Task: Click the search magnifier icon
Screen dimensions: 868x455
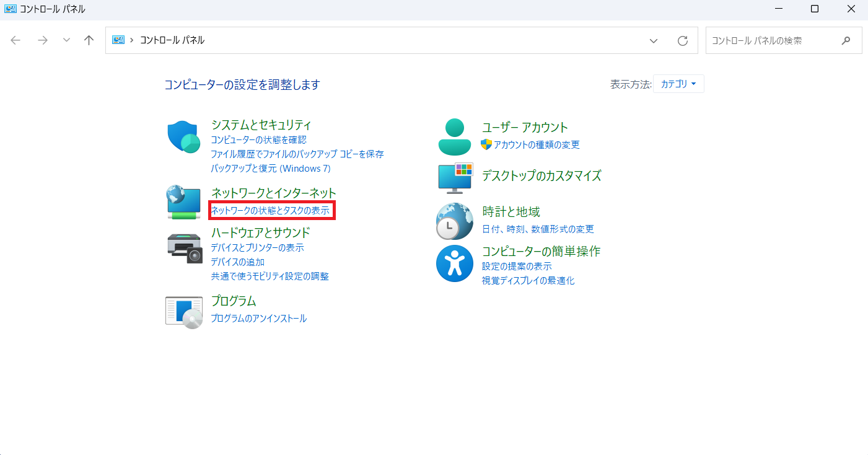Action: (x=846, y=40)
